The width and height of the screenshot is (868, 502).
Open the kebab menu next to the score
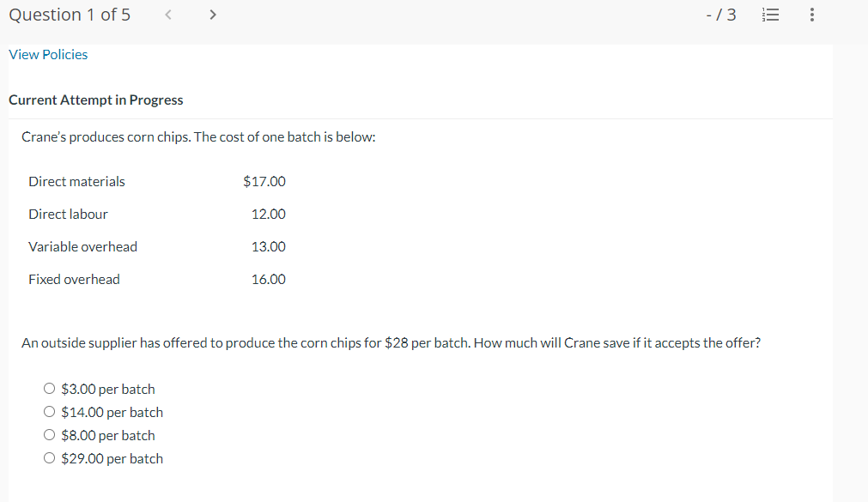(x=811, y=14)
